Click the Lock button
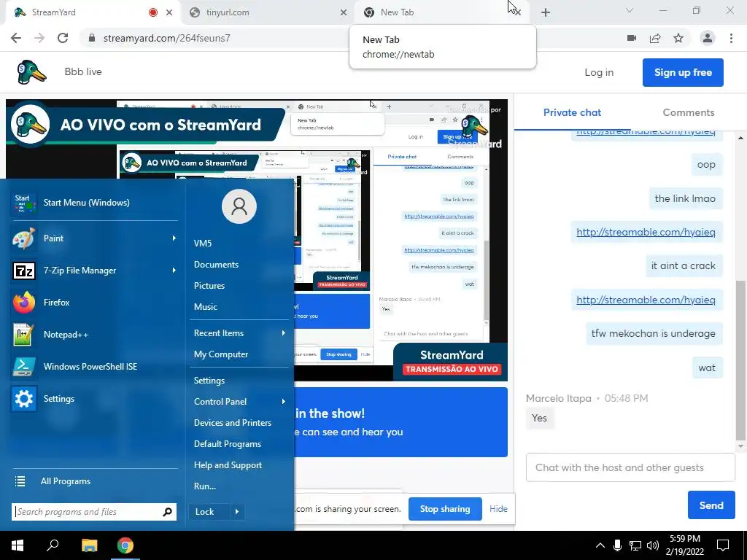The image size is (747, 560). (x=209, y=512)
